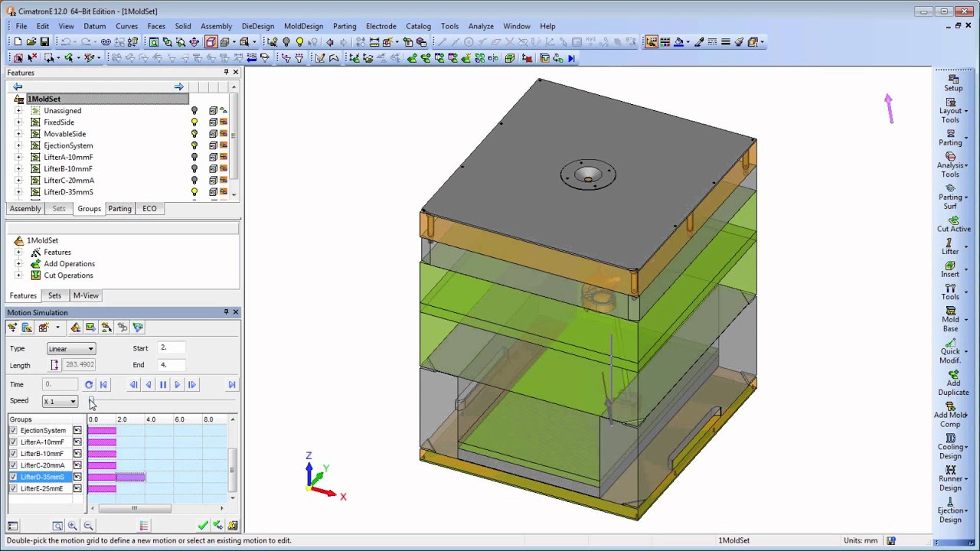Uncheck the LifterB-10mmF group checkbox
980x551 pixels.
(13, 454)
